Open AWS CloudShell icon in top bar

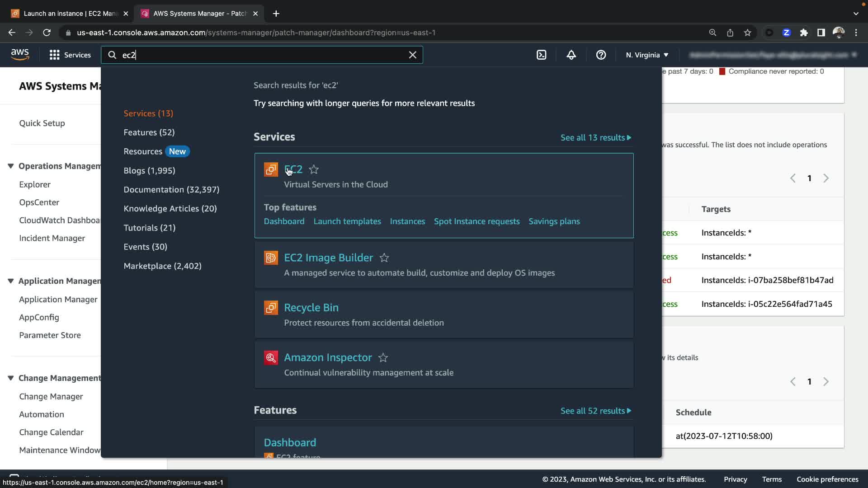(x=541, y=55)
